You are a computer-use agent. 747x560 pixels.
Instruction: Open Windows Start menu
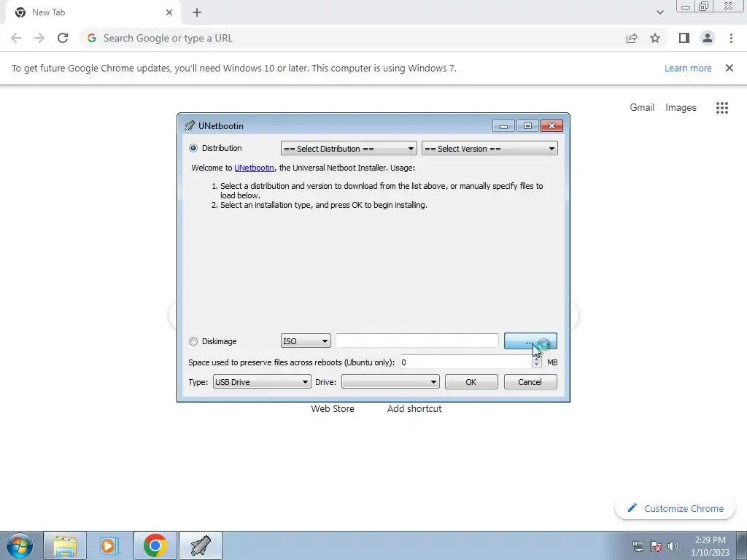tap(20, 545)
